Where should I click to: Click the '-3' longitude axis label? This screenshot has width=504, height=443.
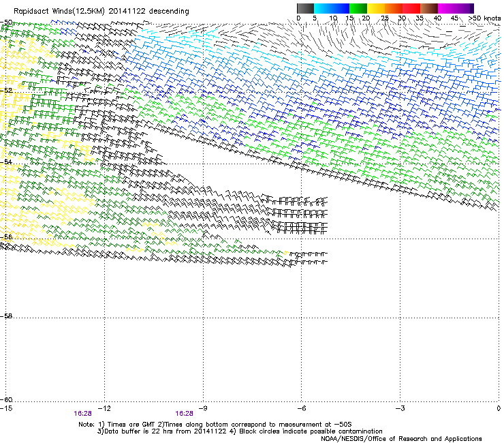(400, 408)
